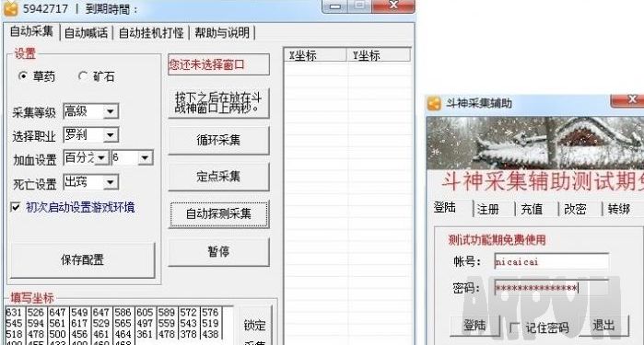This screenshot has width=644, height=345.
Task: Select the 转绑 tab in login window
Action: [x=618, y=209]
